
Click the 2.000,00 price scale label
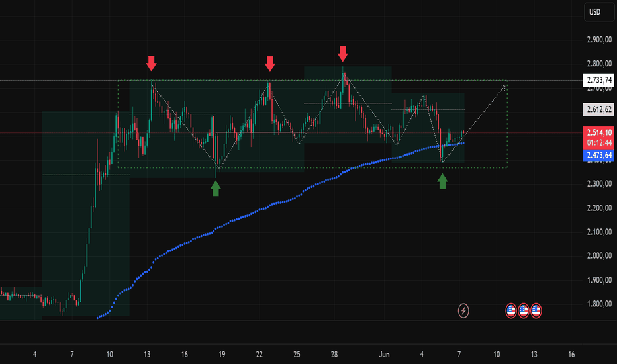599,255
